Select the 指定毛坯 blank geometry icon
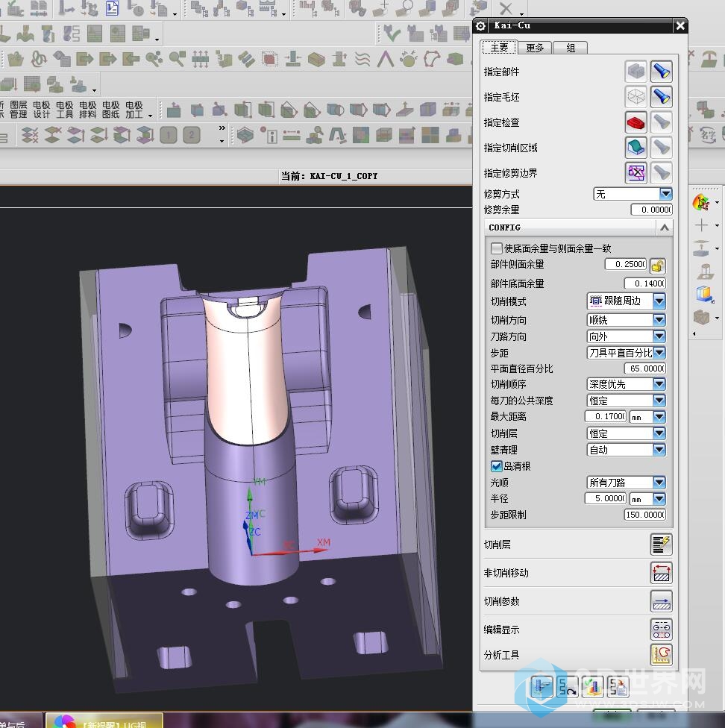Image resolution: width=725 pixels, height=728 pixels. 636,96
